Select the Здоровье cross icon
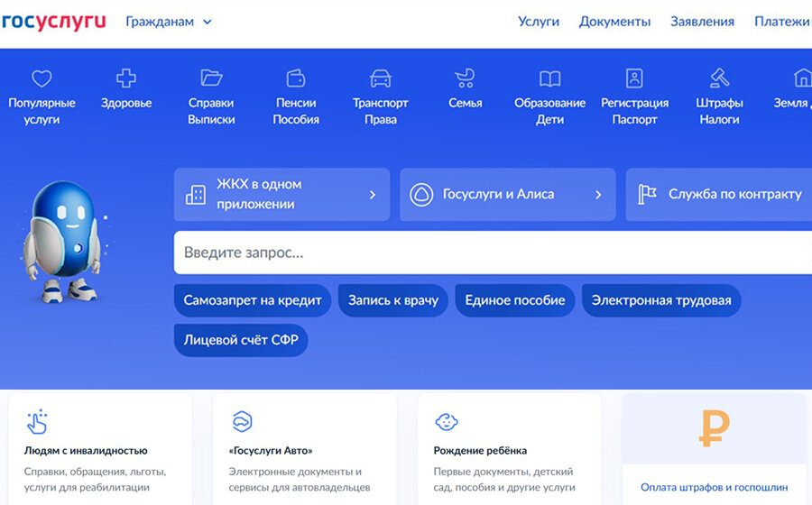This screenshot has height=505, width=812. (x=125, y=78)
